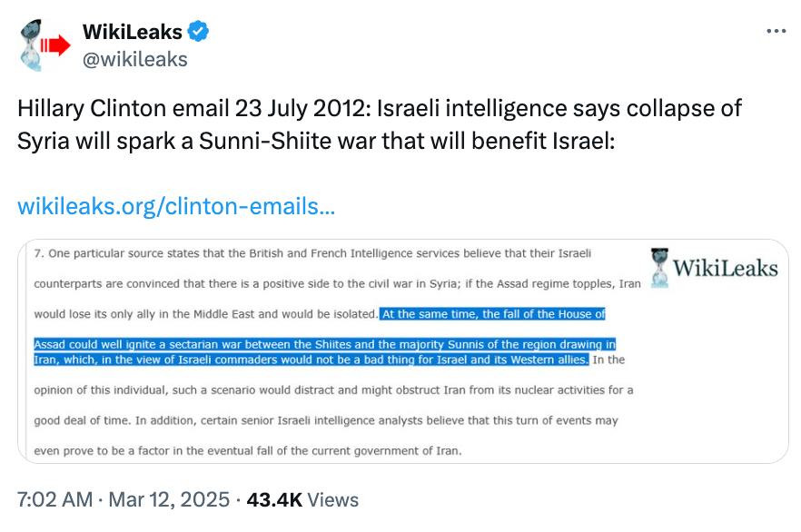Screen dimensions: 801x532
Task: Open the WikiLeaks display name profile
Action: 133,33
